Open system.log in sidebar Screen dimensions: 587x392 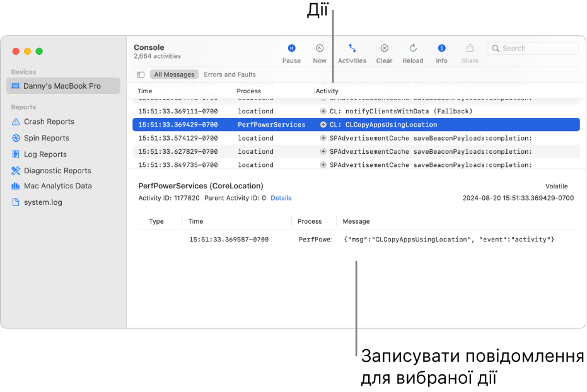click(x=43, y=202)
